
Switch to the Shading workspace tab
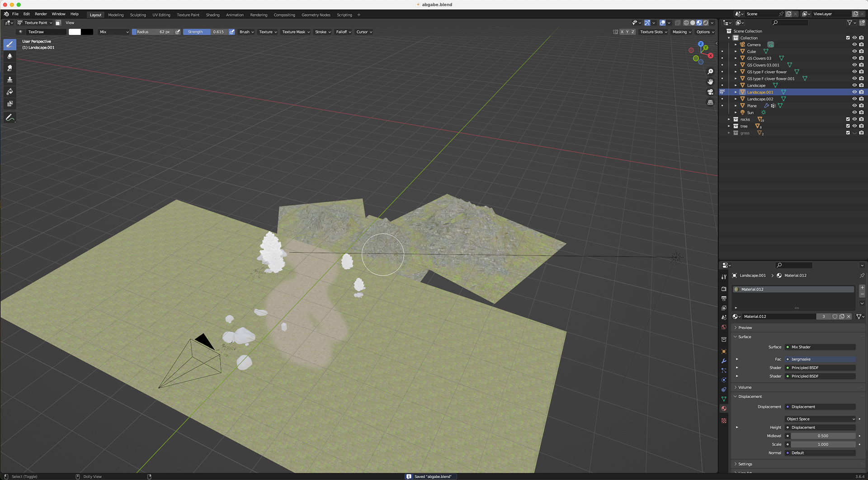tap(212, 15)
